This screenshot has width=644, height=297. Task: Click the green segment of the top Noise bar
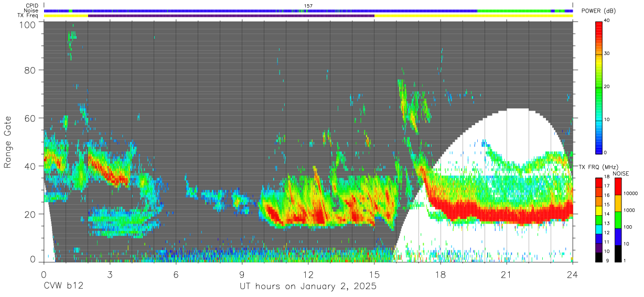point(514,10)
